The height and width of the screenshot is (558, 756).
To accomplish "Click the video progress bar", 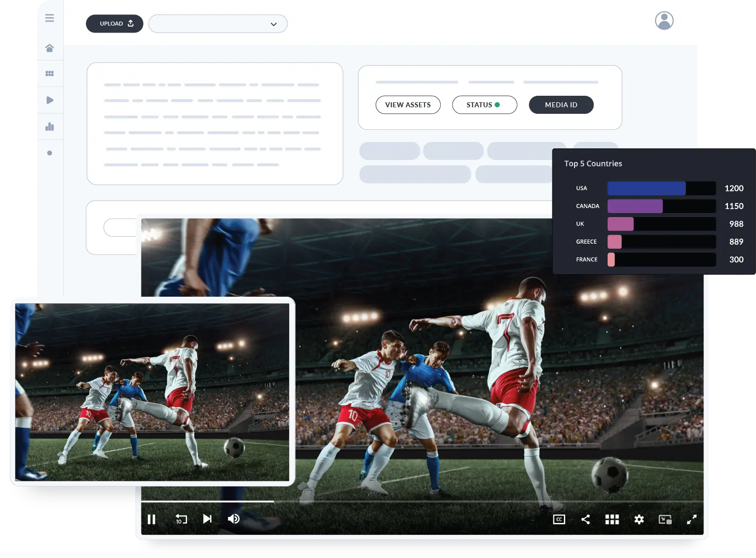I will (x=422, y=501).
